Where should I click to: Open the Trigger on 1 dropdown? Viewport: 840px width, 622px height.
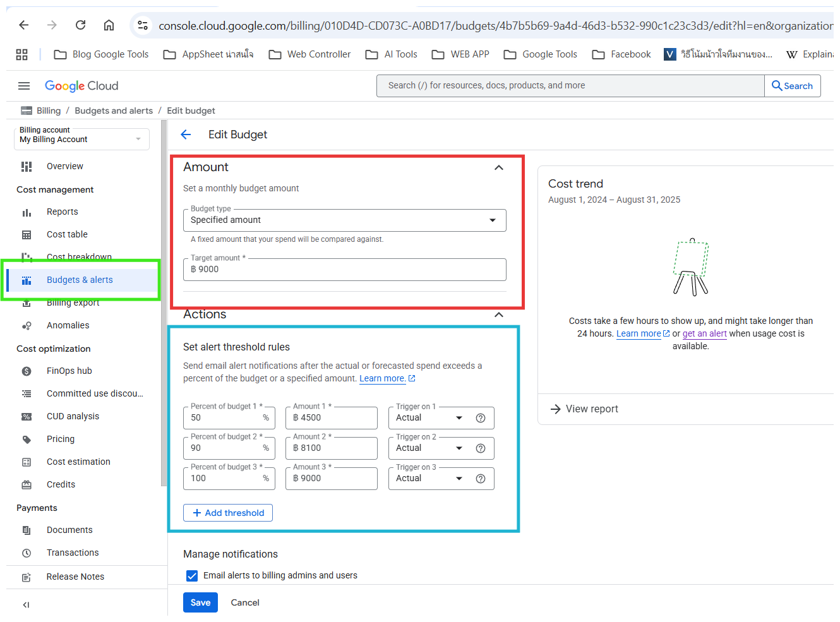429,418
